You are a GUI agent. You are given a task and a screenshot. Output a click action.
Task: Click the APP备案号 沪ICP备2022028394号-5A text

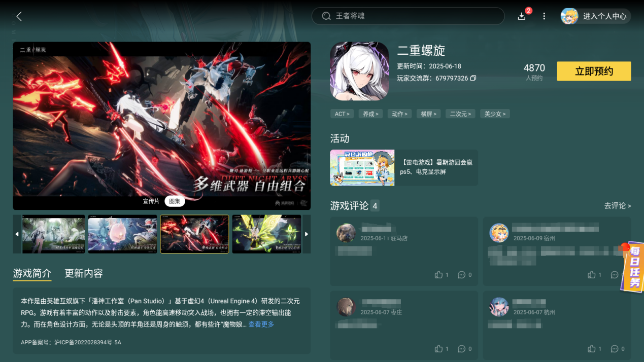coord(71,343)
